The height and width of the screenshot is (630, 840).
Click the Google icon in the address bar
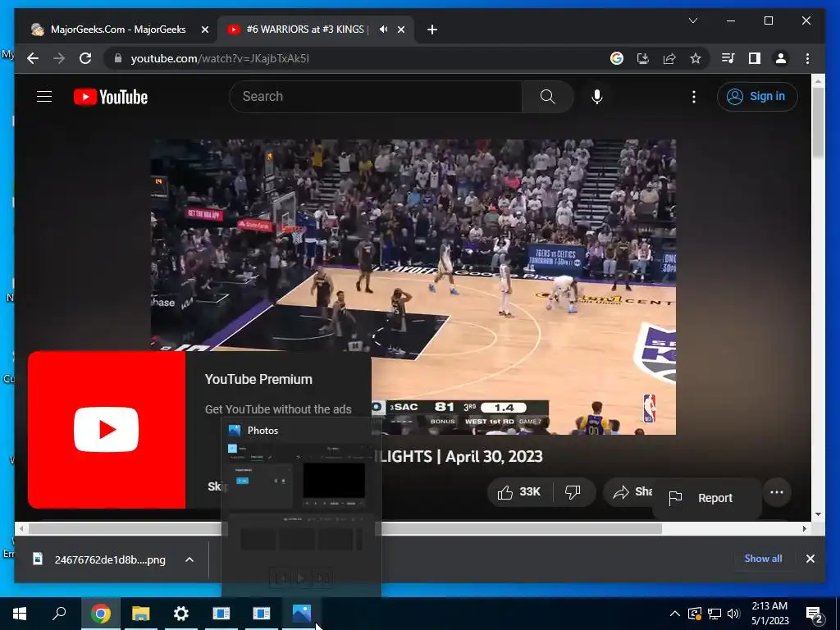(x=617, y=58)
